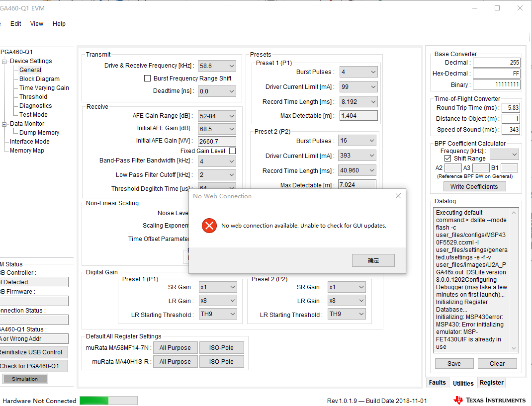Click ISO-Pole for muRata MA40H1S-R
Viewport: 532px width, 406px height.
(221, 362)
